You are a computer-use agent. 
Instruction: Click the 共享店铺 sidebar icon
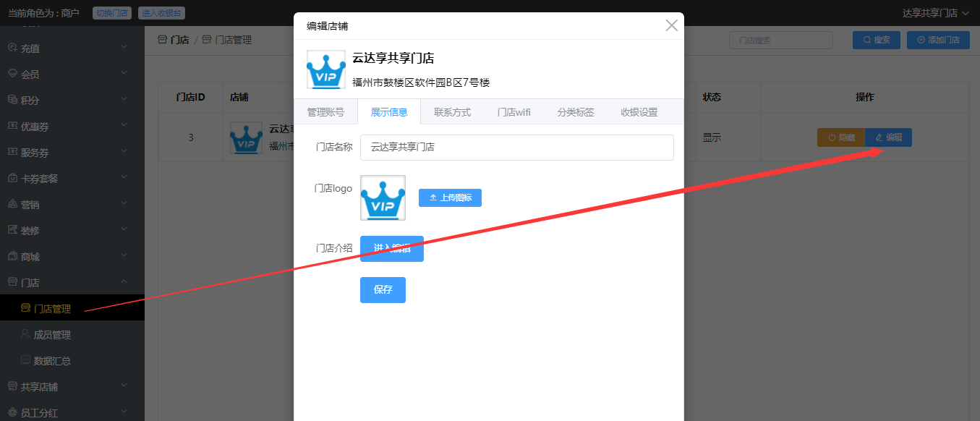[x=12, y=386]
